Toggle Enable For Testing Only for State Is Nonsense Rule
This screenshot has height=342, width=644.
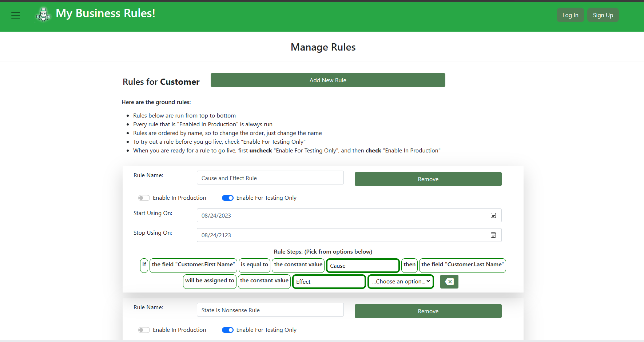pyautogui.click(x=228, y=330)
